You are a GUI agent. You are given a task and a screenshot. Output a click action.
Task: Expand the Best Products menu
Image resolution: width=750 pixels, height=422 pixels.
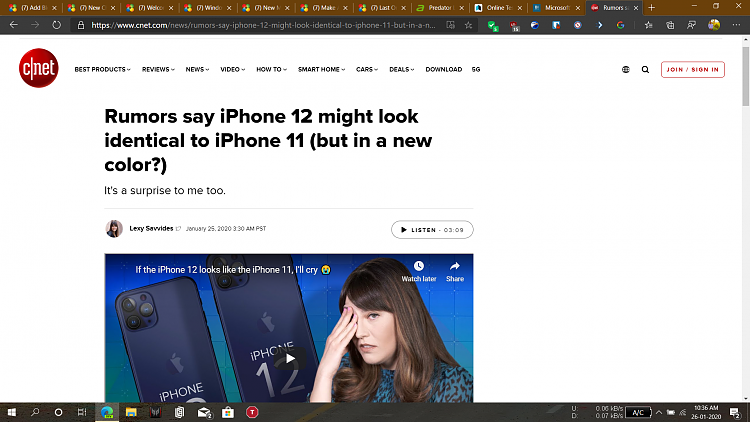102,69
